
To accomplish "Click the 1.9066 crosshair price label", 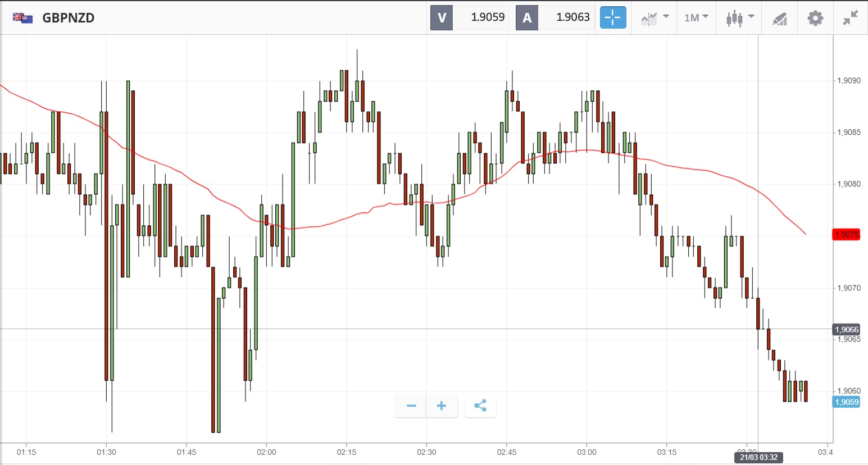I will coord(846,330).
